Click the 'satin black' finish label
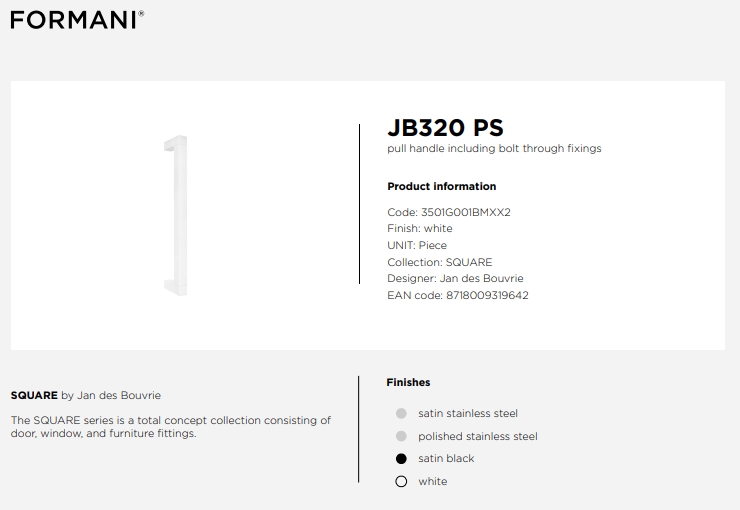Viewport: 740px width, 510px height. (446, 459)
